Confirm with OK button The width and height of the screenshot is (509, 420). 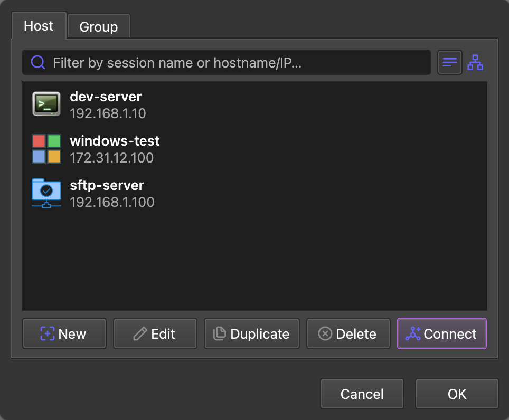coord(457,394)
